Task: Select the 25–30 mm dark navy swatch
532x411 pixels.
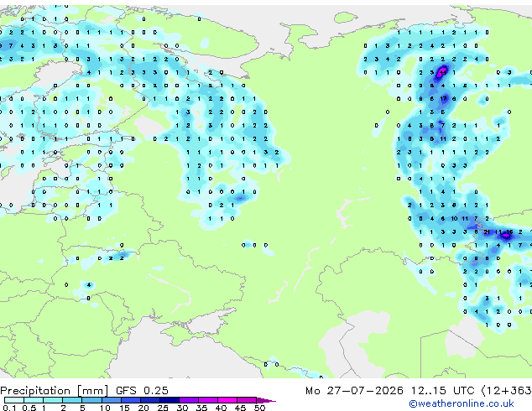Action: [169, 400]
